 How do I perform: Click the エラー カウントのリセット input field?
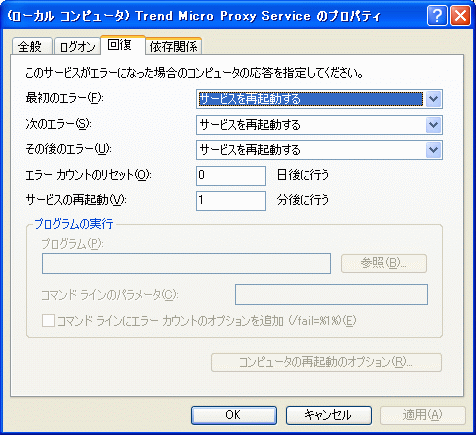tap(231, 176)
